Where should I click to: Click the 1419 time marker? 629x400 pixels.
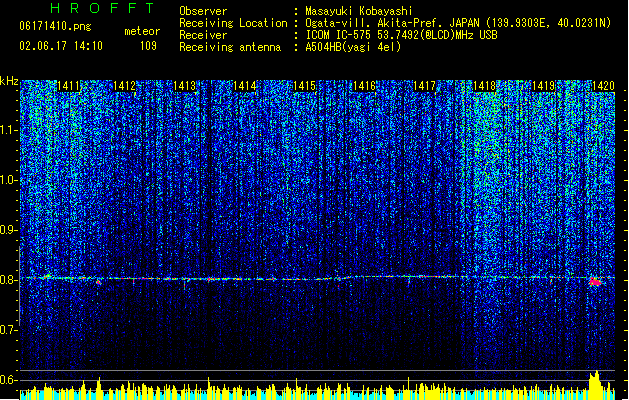tap(543, 86)
